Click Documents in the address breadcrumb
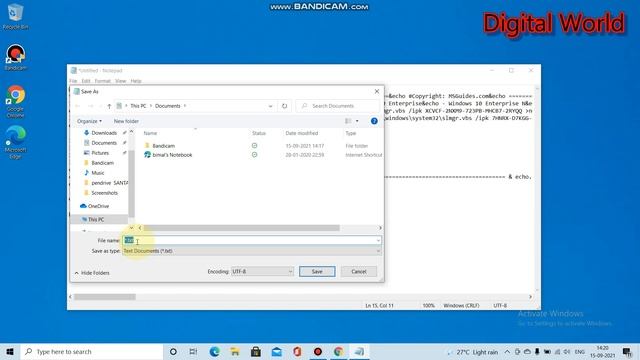Screen dimensions: 640x360 tap(167, 106)
